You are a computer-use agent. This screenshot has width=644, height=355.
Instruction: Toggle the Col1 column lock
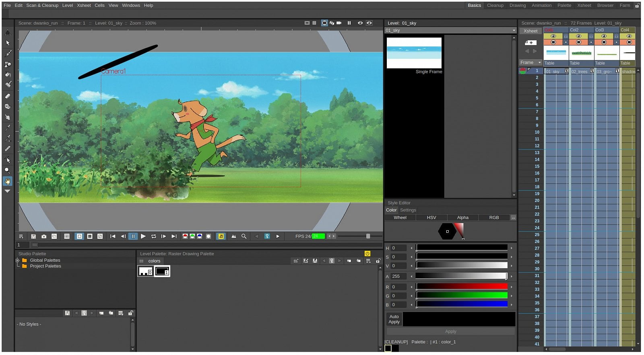(x=566, y=36)
